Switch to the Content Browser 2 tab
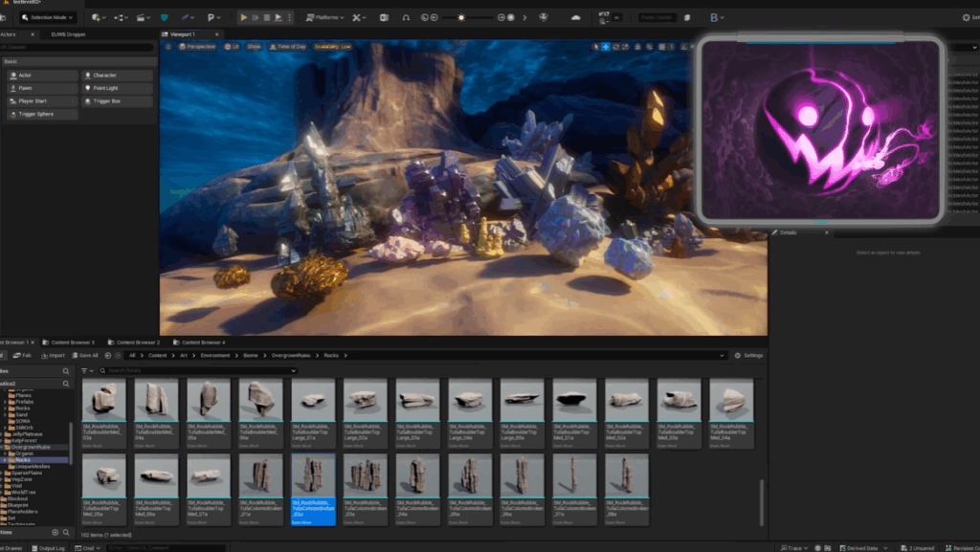980x552 pixels. tap(139, 342)
